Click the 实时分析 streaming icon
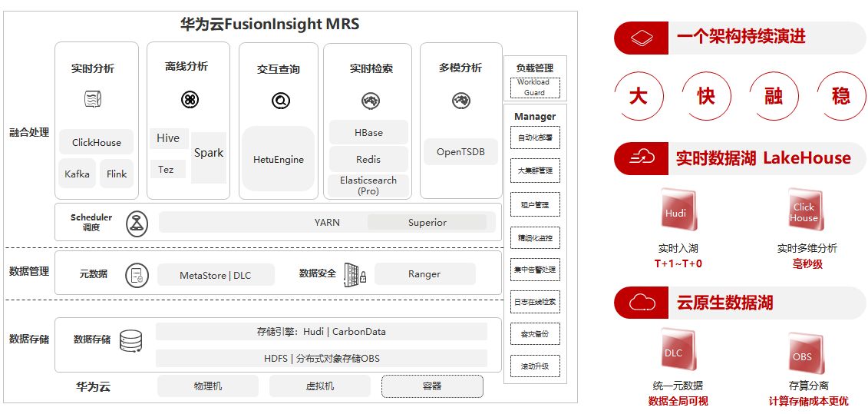This screenshot has width=868, height=414. (x=93, y=99)
